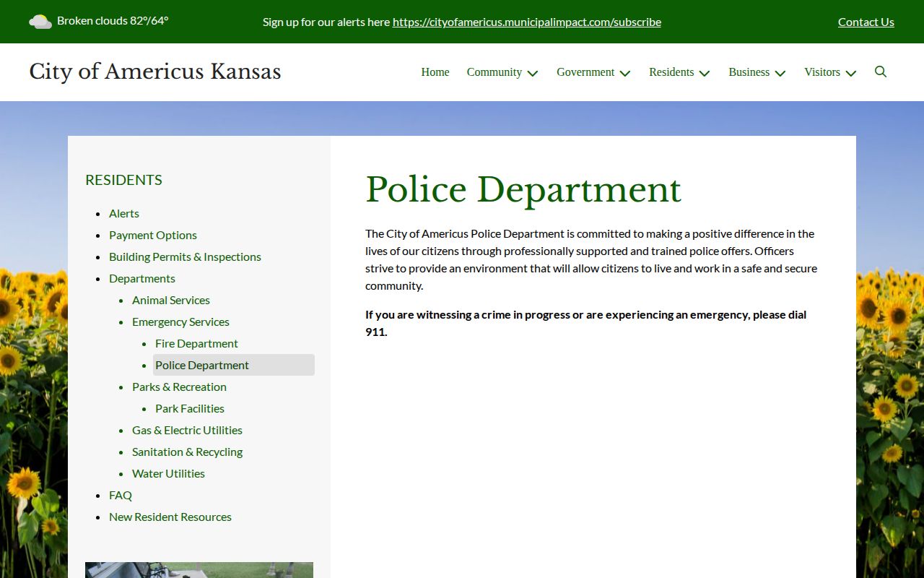Open the site search magnifier icon
Screen dimensions: 924x578
881,72
